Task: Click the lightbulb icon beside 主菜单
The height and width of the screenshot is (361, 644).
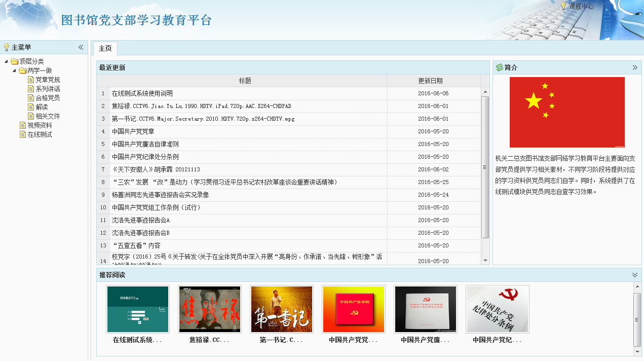Action: (x=6, y=47)
